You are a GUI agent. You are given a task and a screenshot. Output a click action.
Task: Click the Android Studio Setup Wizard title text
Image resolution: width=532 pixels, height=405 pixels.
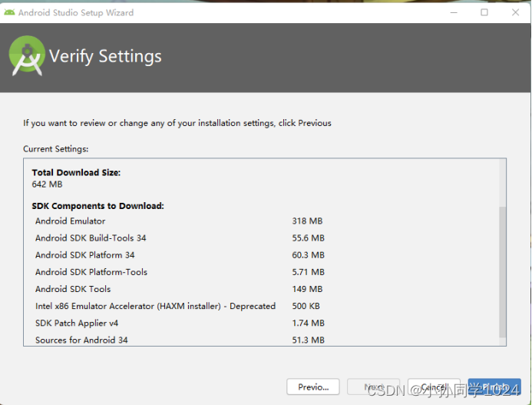[76, 12]
